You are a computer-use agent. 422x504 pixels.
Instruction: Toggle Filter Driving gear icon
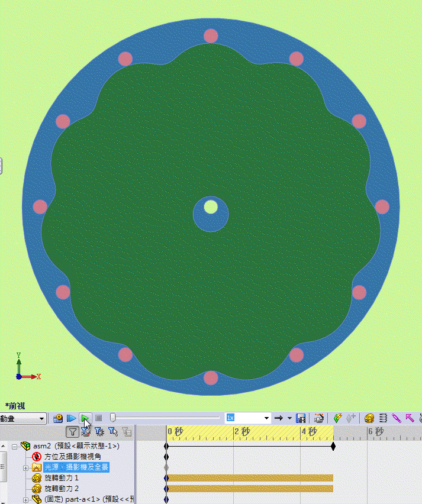99,432
